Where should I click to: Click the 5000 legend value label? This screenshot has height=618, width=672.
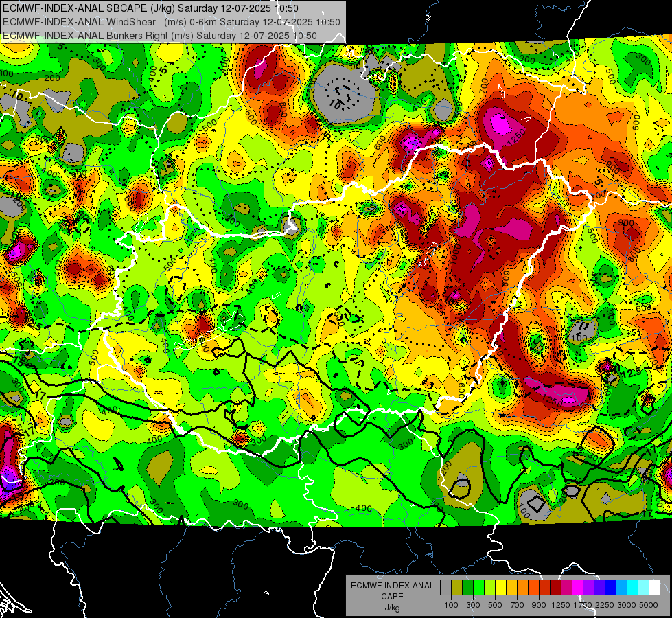[x=649, y=605]
